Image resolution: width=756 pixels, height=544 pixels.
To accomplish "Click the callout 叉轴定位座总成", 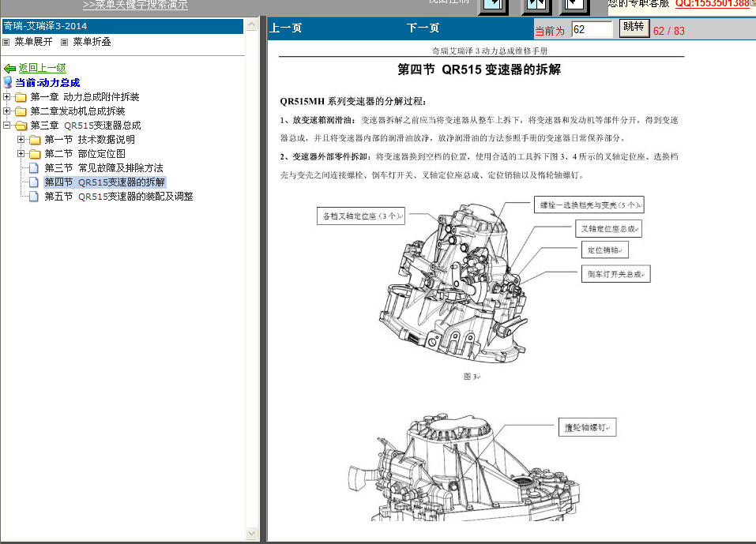I will tap(608, 228).
